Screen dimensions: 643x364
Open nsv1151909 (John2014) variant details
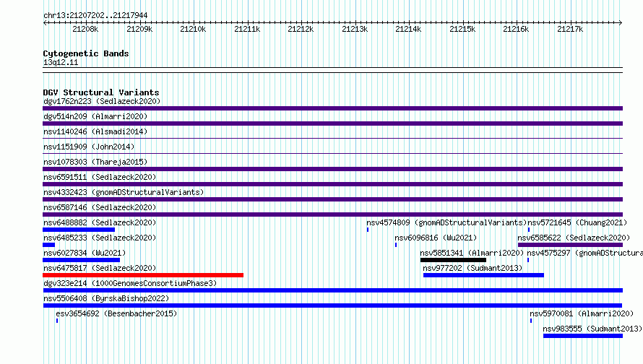click(89, 147)
